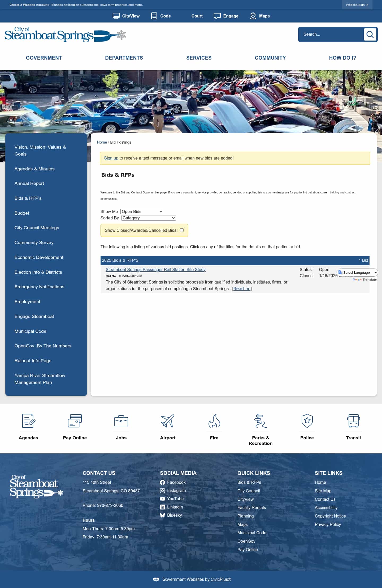Open the HOW DO I? menu
The width and height of the screenshot is (382, 588).
342,58
